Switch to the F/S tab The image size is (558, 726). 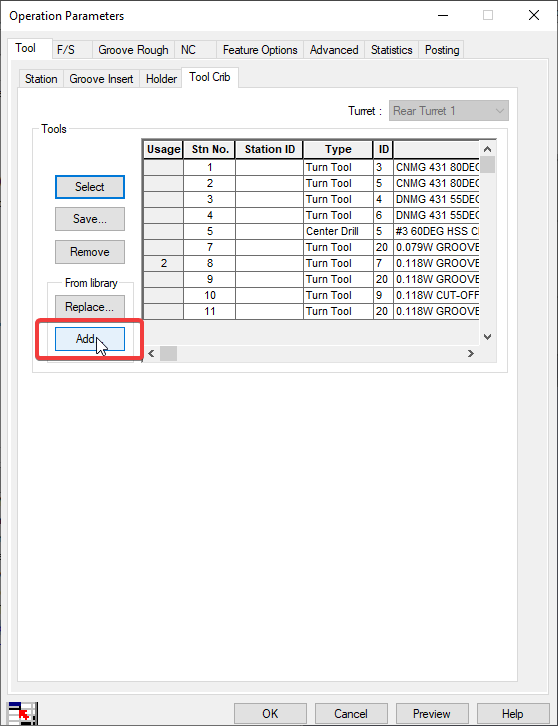point(65,50)
